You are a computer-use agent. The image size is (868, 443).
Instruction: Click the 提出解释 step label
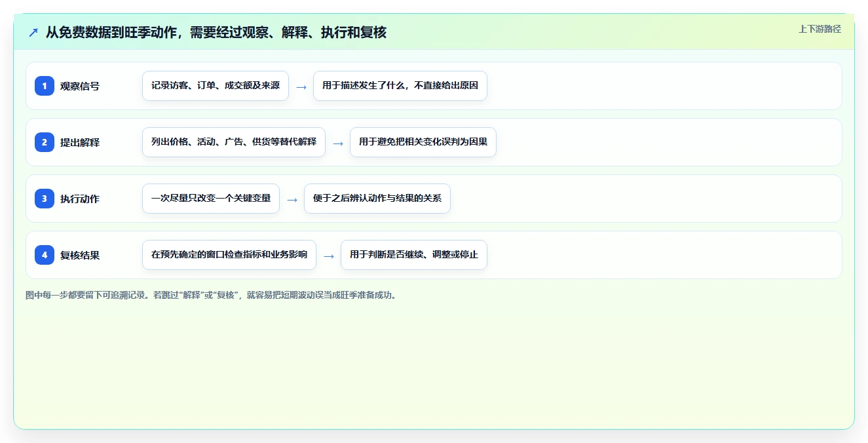click(x=80, y=142)
